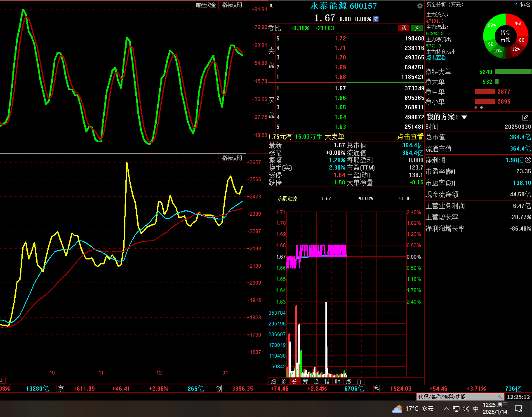
Task: Select sell level 1 price 1.68
Action: tap(340, 77)
